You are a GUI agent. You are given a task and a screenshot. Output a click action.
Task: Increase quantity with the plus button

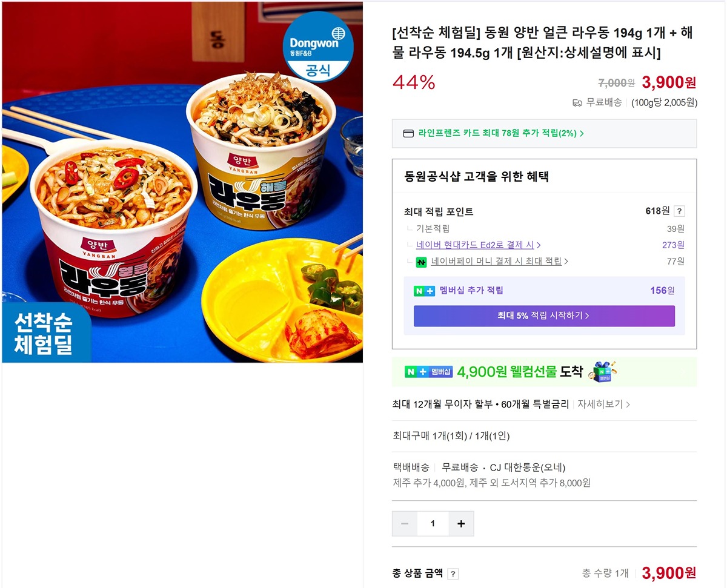[x=461, y=524]
